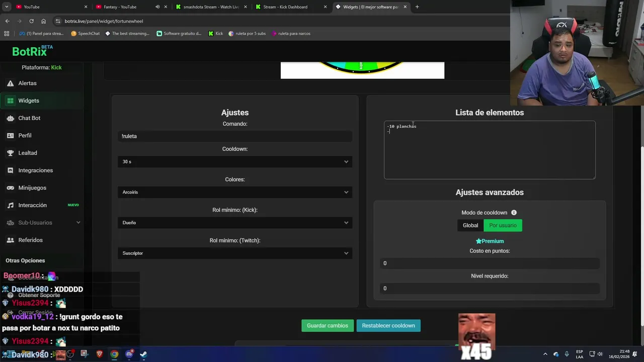Open the bookmarks apps grid icon
The image size is (644, 362).
[7, 34]
